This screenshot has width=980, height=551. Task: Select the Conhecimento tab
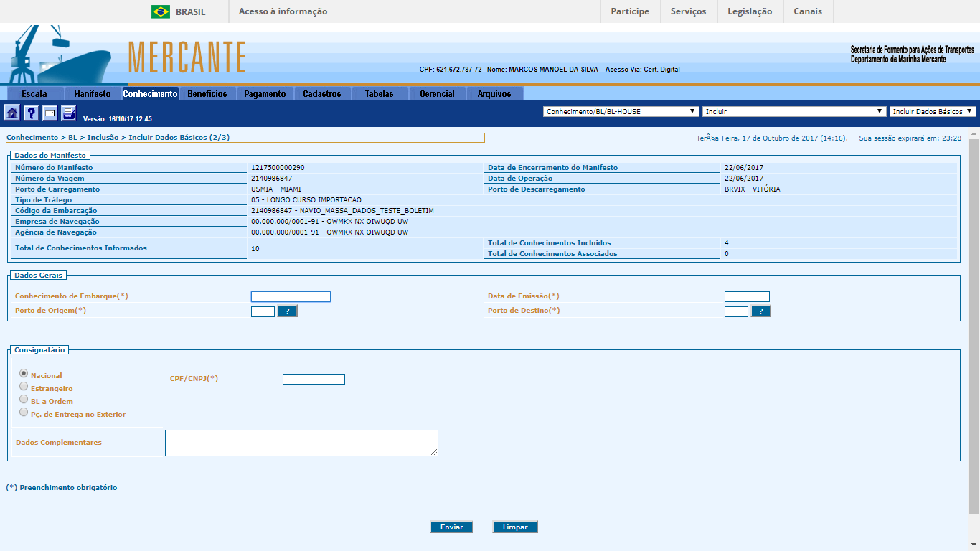[150, 94]
